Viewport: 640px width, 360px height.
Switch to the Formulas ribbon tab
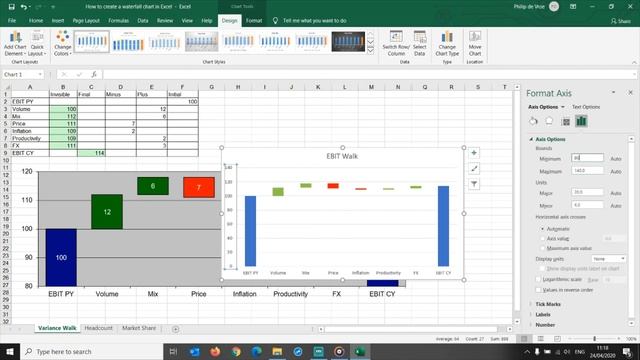118,20
